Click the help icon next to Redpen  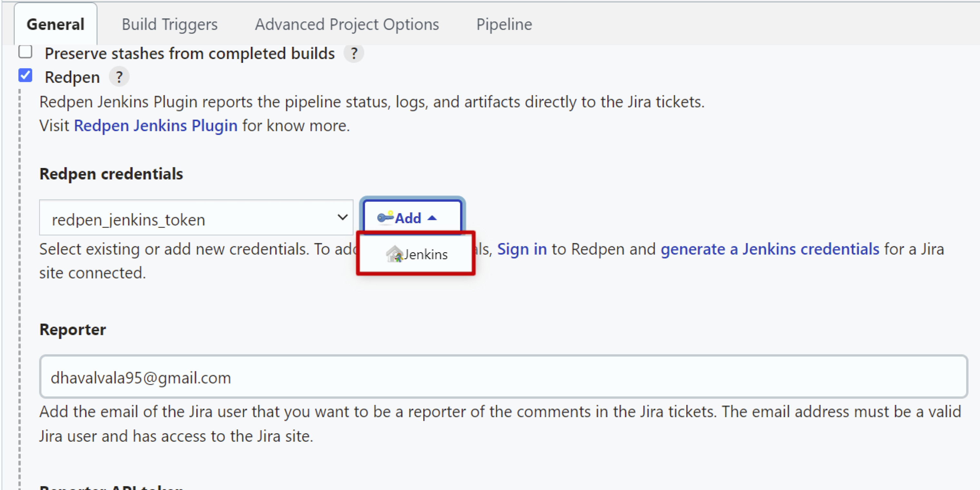119,77
